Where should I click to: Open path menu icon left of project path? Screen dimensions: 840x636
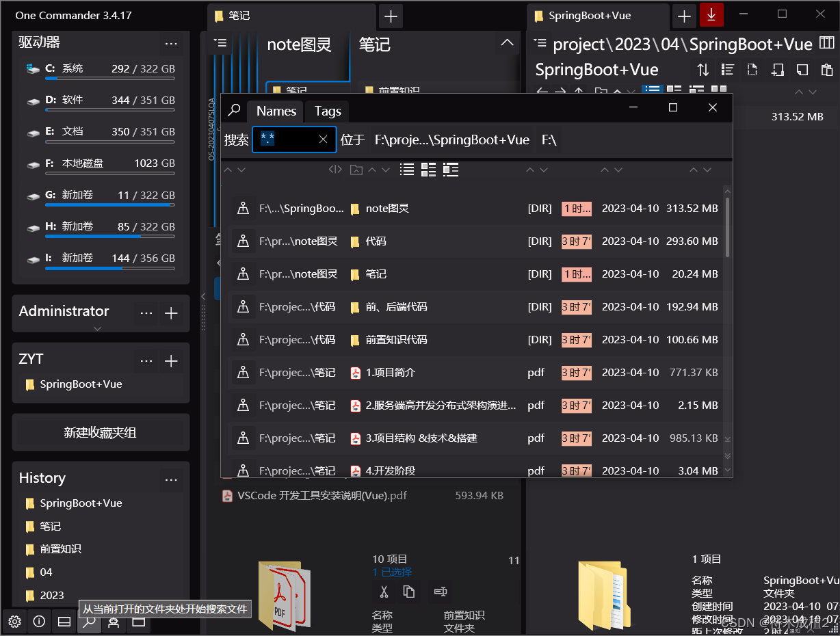(540, 44)
